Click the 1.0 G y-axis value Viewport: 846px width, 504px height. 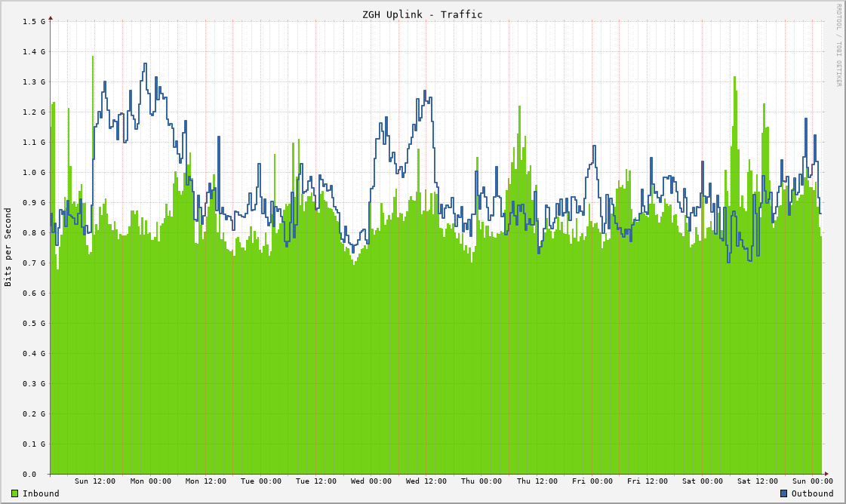34,173
